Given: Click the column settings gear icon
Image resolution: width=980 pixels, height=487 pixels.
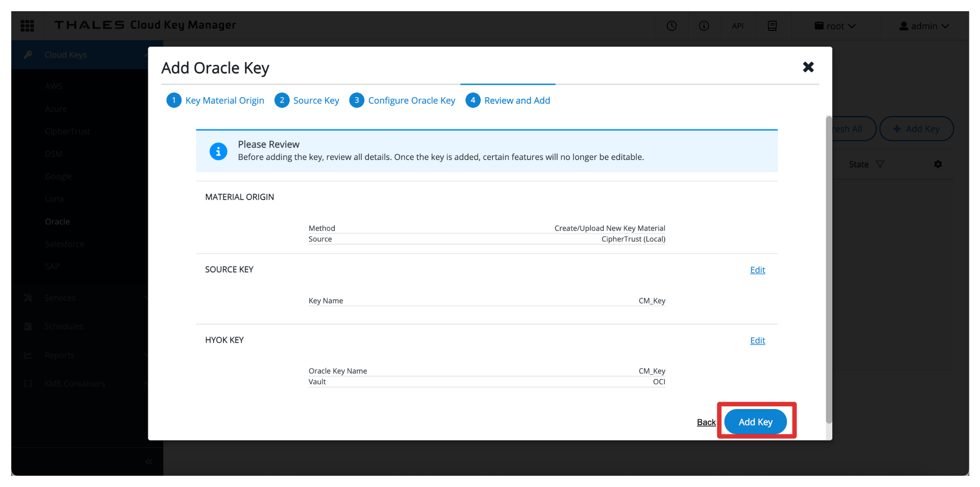Looking at the screenshot, I should [x=937, y=164].
